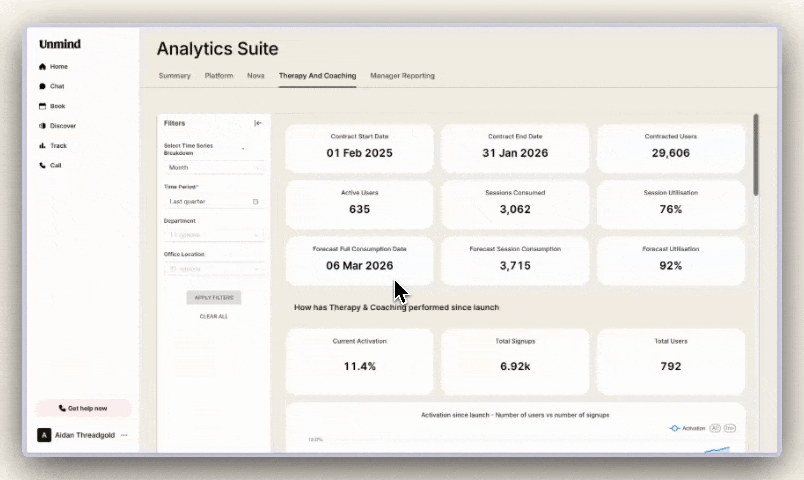Click the vertical scrollbar of the dashboard
804x480 pixels.
pos(756,155)
